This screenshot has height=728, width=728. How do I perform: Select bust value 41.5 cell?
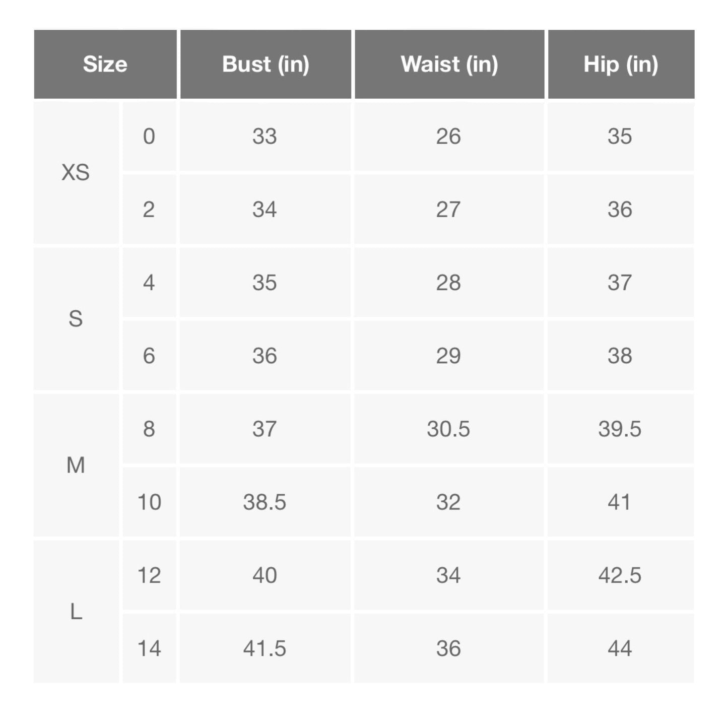pyautogui.click(x=265, y=648)
